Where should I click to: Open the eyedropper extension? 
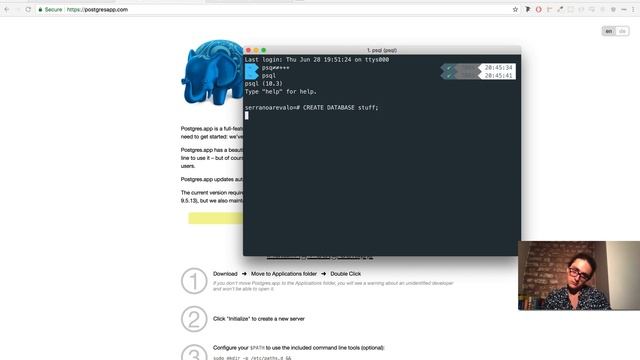click(560, 9)
